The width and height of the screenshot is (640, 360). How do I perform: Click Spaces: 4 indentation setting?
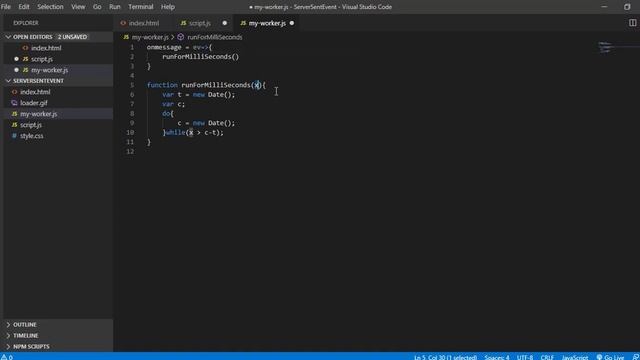[x=497, y=357]
